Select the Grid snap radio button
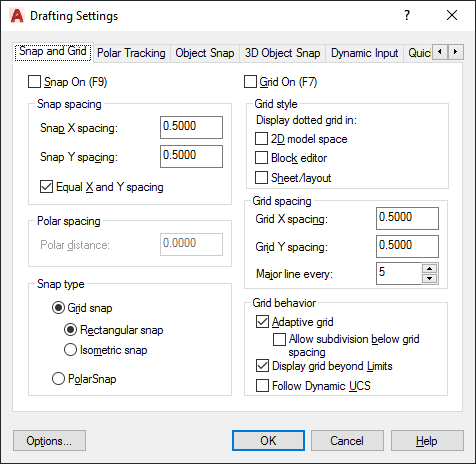Screen dimensions: 476x464 point(58,308)
